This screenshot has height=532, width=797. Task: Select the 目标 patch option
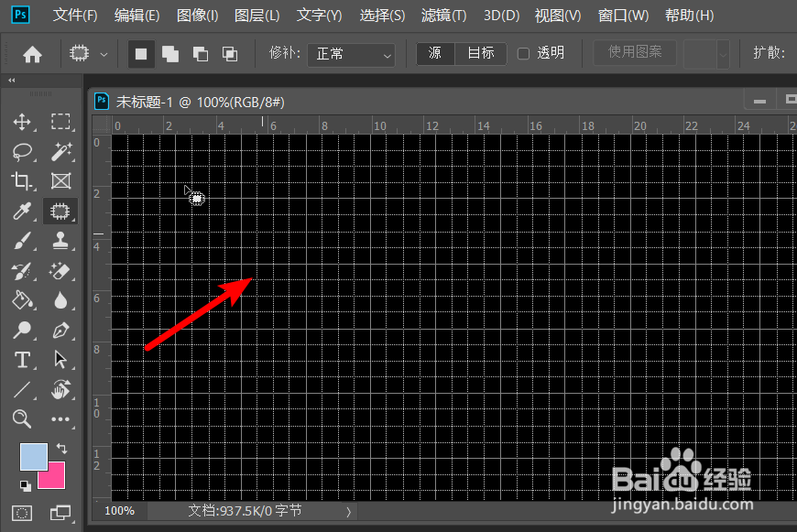point(481,53)
